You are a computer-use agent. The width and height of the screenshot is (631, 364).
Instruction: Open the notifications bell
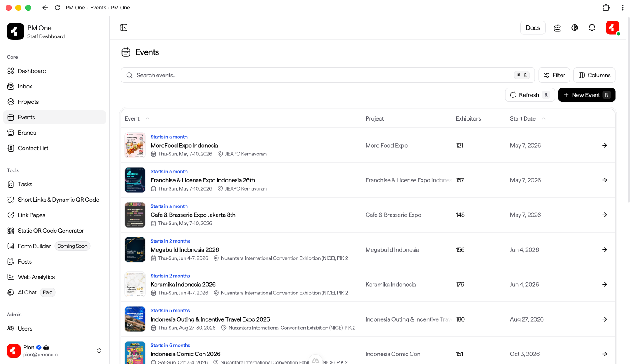pyautogui.click(x=592, y=27)
